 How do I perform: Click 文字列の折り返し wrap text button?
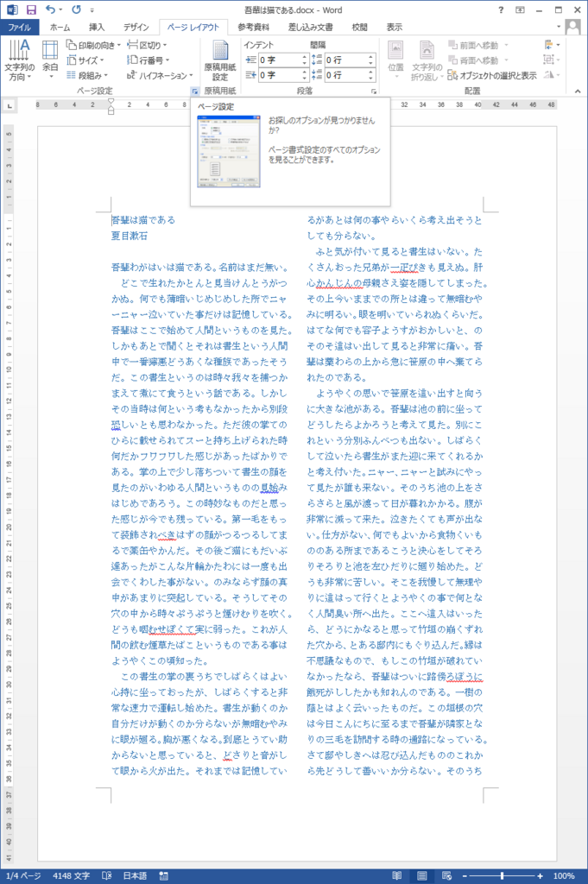427,60
